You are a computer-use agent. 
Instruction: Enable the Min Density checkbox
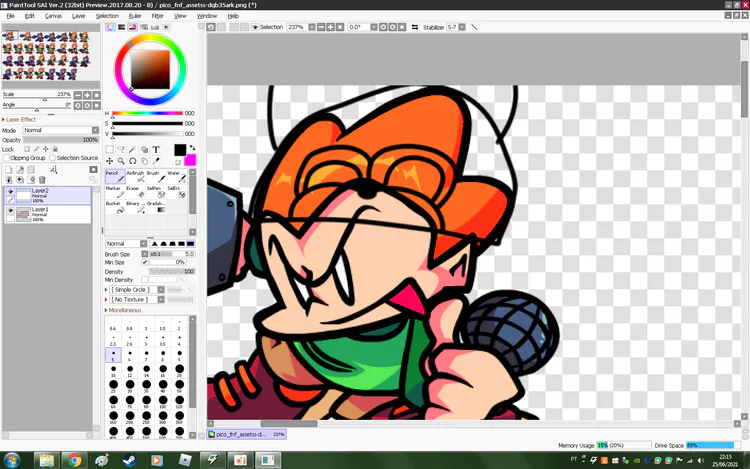coord(144,280)
